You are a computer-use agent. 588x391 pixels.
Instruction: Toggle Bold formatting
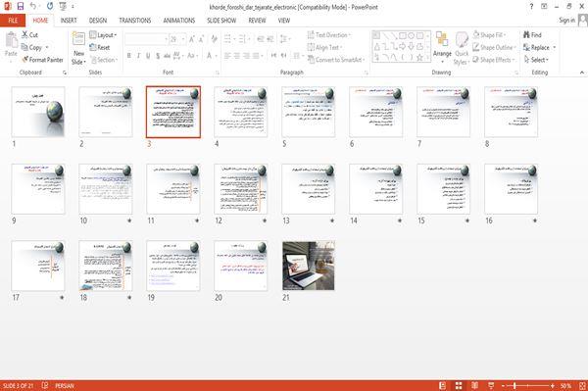[129, 56]
